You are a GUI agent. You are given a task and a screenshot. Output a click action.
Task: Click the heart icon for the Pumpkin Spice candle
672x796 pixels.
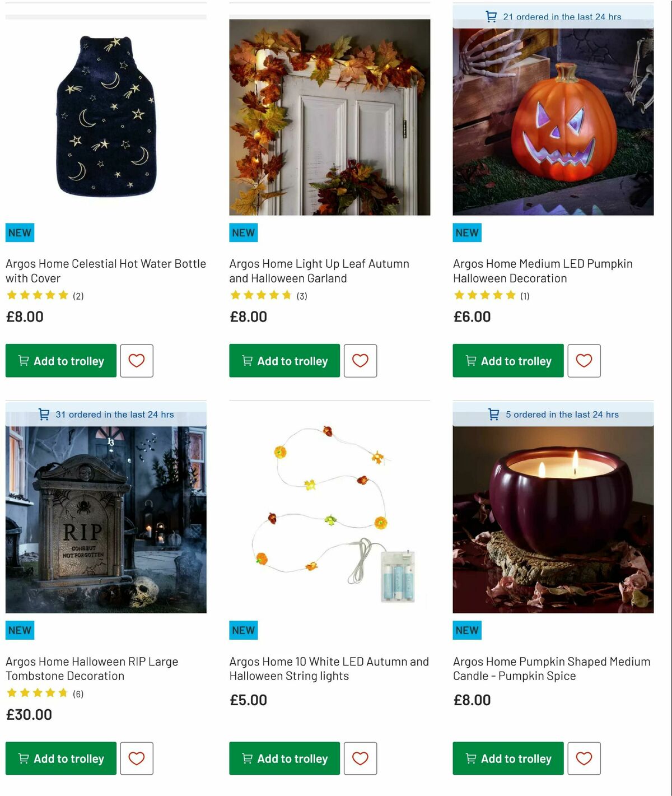pyautogui.click(x=584, y=758)
